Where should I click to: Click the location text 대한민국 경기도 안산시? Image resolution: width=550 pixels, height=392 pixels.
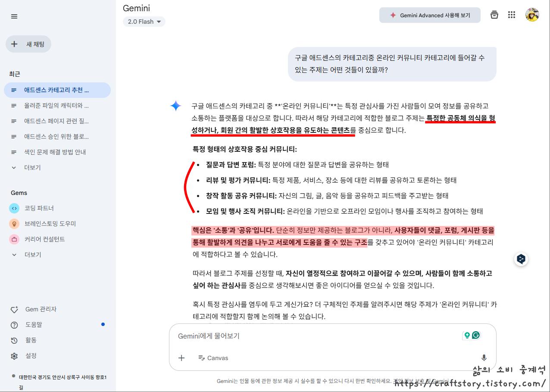[62, 382]
